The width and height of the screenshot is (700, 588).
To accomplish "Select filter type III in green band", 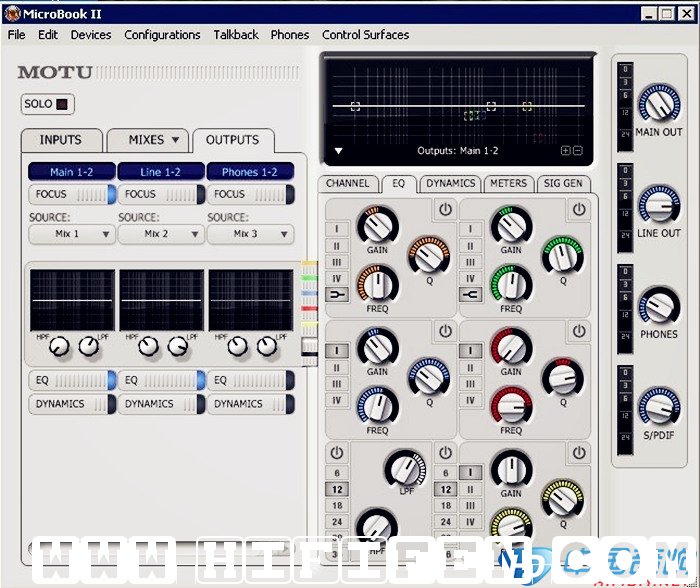I will point(471,262).
